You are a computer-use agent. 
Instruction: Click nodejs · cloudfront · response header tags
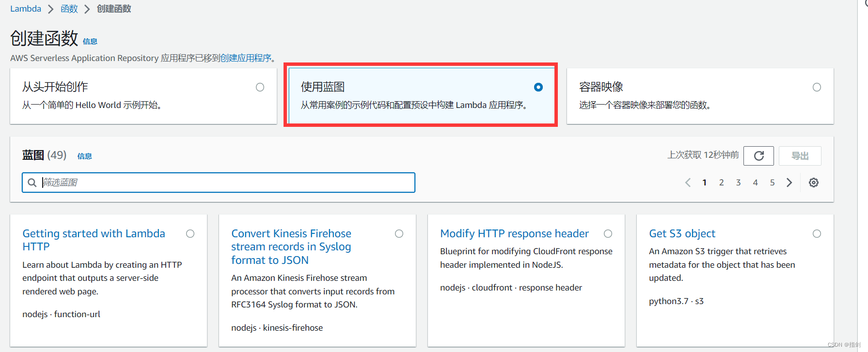(x=511, y=288)
